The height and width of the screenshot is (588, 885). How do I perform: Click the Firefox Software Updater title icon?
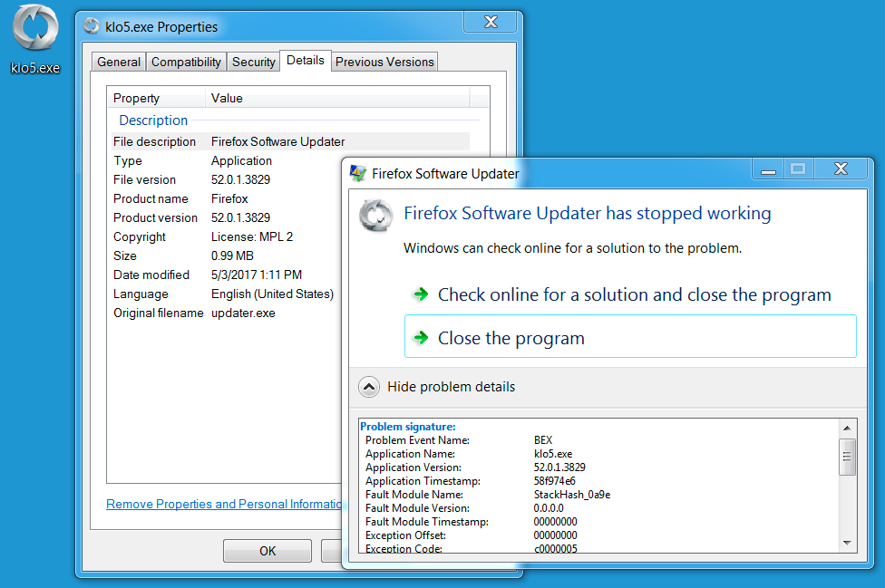[x=358, y=173]
